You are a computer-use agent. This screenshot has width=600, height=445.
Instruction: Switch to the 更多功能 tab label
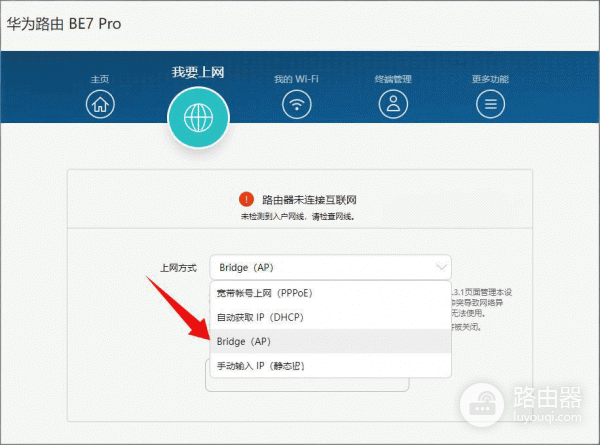click(490, 79)
